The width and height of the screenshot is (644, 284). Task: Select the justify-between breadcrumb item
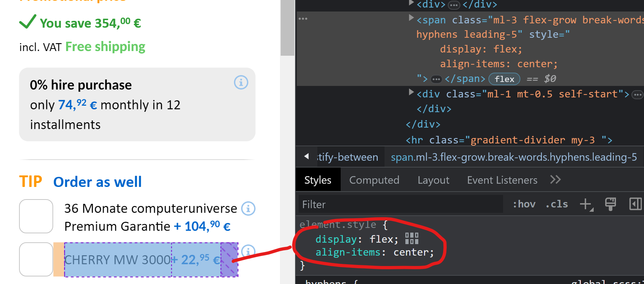point(348,157)
